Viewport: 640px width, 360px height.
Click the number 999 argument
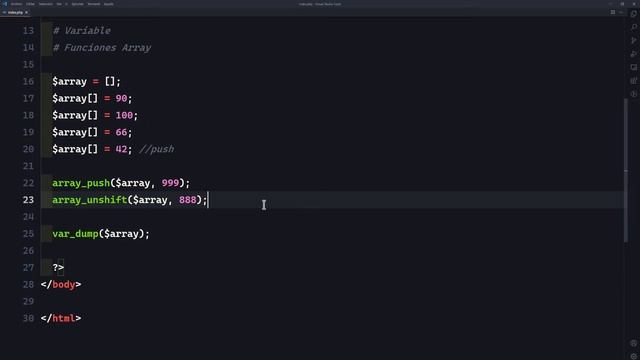(x=170, y=183)
